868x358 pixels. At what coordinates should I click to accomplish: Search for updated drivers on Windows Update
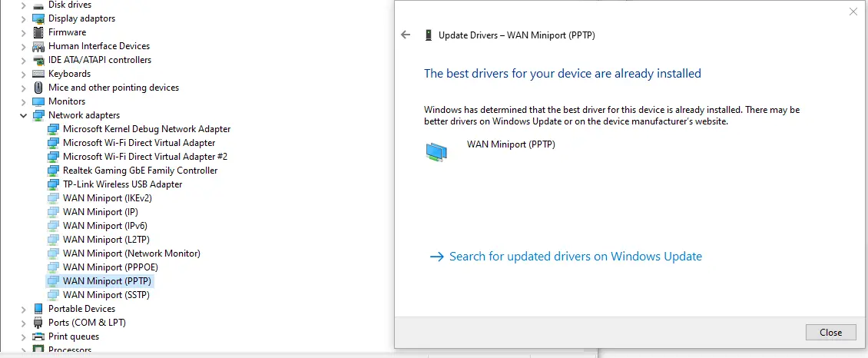[x=575, y=257]
